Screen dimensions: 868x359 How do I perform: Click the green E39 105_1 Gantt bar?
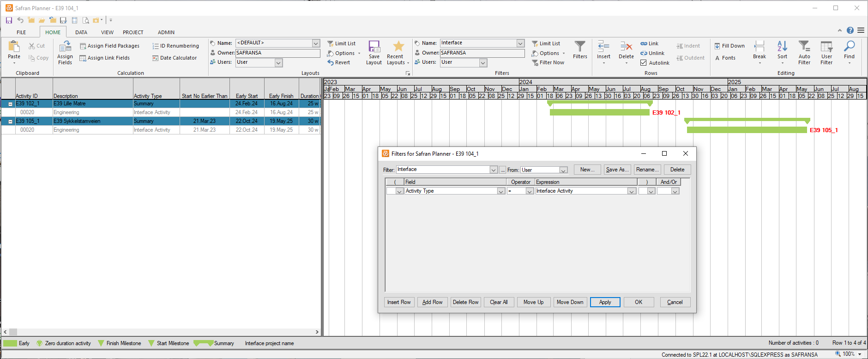[747, 130]
